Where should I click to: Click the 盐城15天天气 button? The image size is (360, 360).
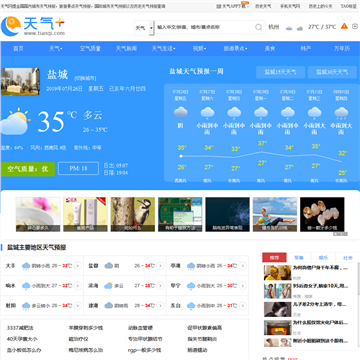(x=280, y=72)
